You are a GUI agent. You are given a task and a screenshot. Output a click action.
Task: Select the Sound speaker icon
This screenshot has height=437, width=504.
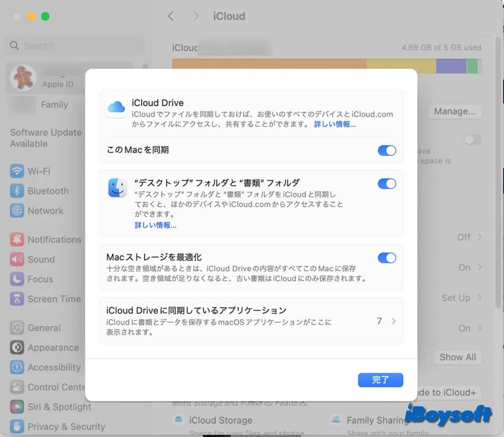[17, 259]
